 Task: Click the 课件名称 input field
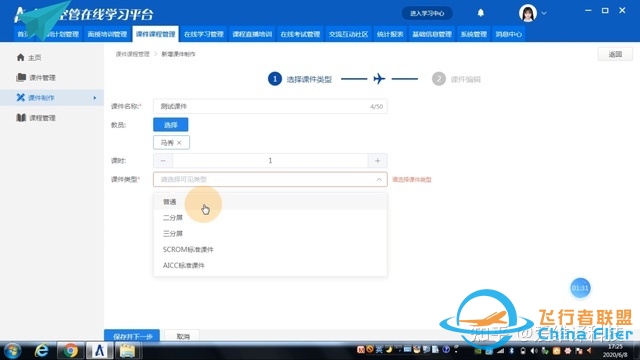tap(270, 107)
